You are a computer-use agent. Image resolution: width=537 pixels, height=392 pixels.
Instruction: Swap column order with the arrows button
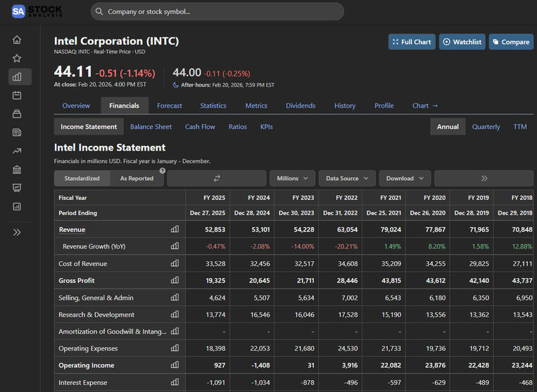point(217,178)
